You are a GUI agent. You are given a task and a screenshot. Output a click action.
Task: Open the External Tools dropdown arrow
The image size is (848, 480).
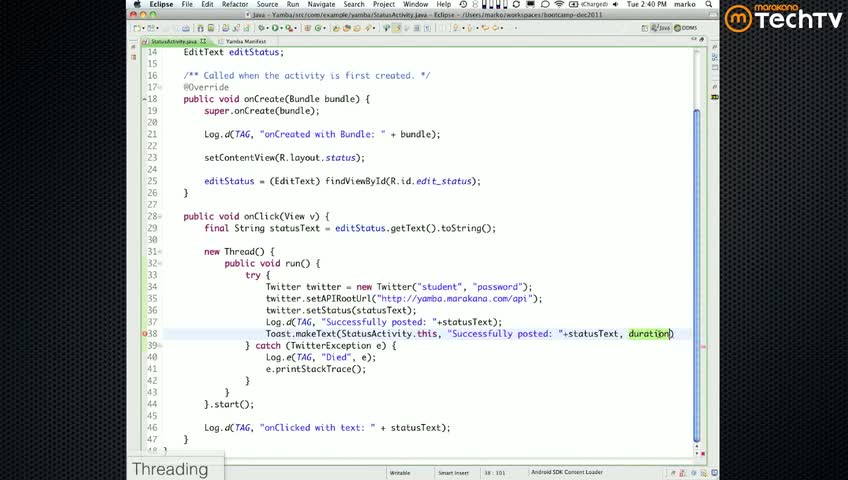coord(296,28)
